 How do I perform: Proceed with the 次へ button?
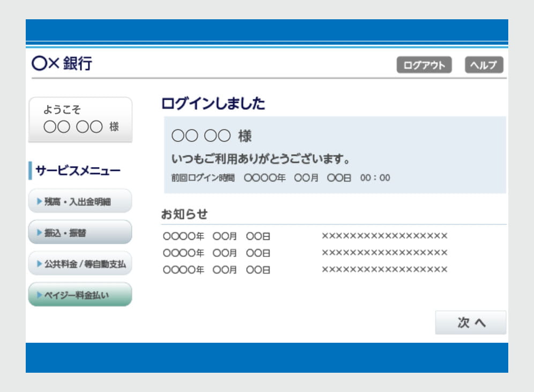tap(470, 322)
